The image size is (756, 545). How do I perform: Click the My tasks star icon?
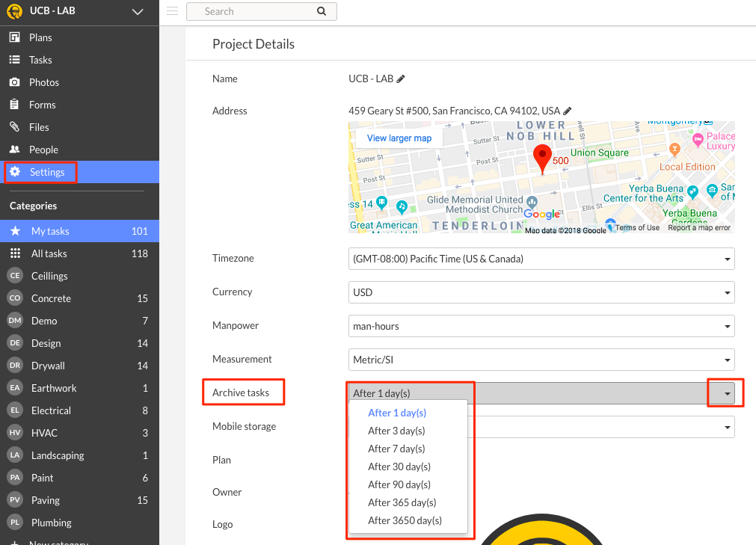[16, 231]
